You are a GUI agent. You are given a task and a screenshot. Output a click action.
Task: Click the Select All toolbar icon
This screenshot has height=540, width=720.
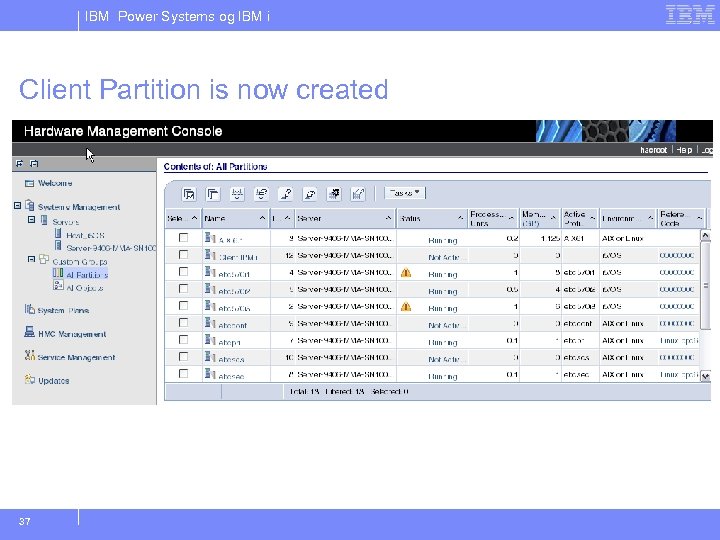(189, 194)
